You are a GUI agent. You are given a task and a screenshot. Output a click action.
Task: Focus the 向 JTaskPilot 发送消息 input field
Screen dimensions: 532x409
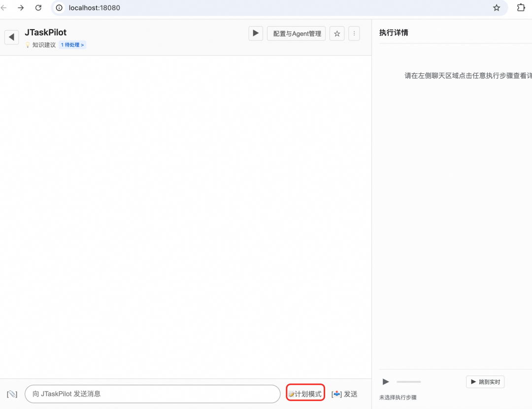tap(152, 394)
